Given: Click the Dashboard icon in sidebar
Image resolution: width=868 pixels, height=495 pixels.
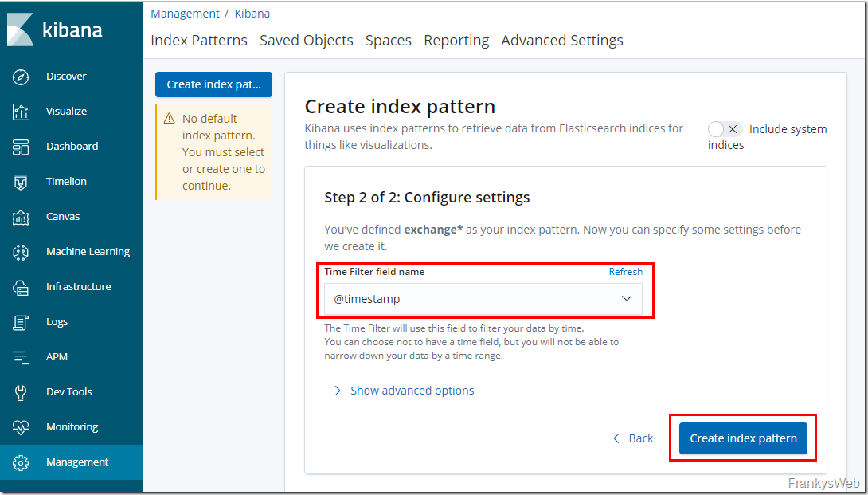Looking at the screenshot, I should point(22,147).
